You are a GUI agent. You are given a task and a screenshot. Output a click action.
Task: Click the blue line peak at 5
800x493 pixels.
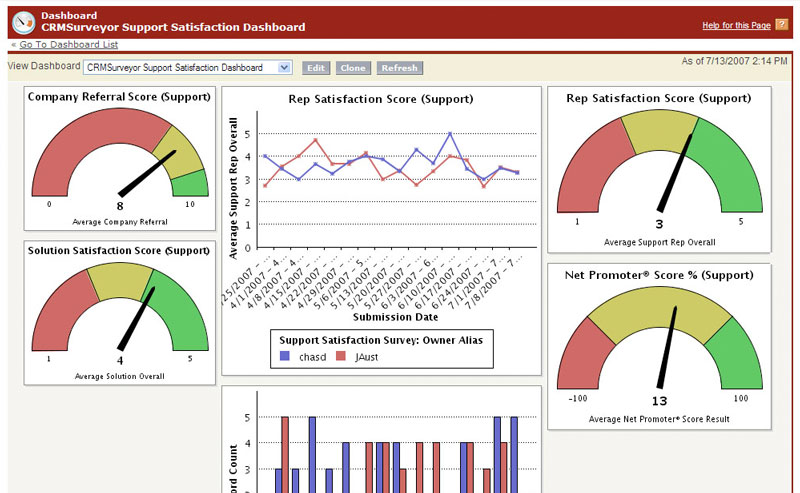point(450,134)
